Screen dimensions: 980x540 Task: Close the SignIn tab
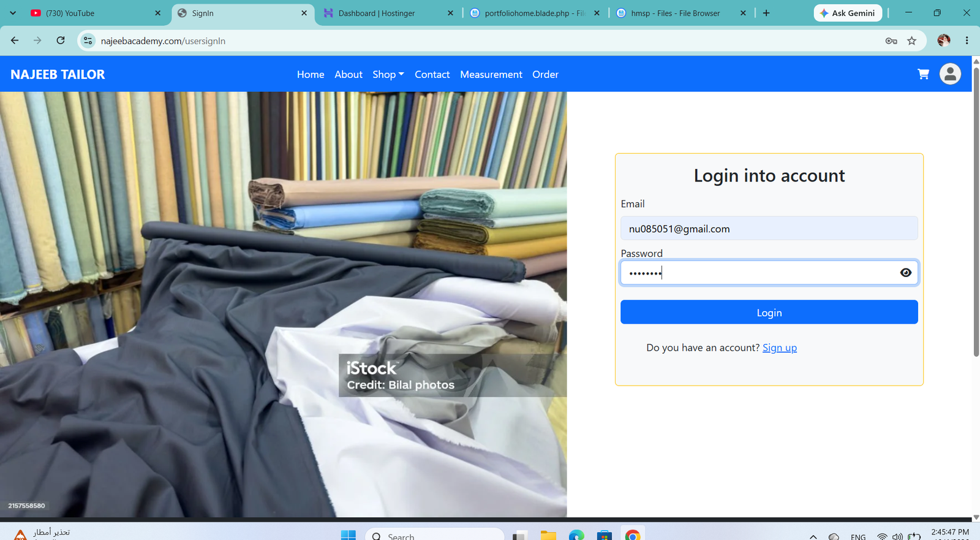[304, 13]
